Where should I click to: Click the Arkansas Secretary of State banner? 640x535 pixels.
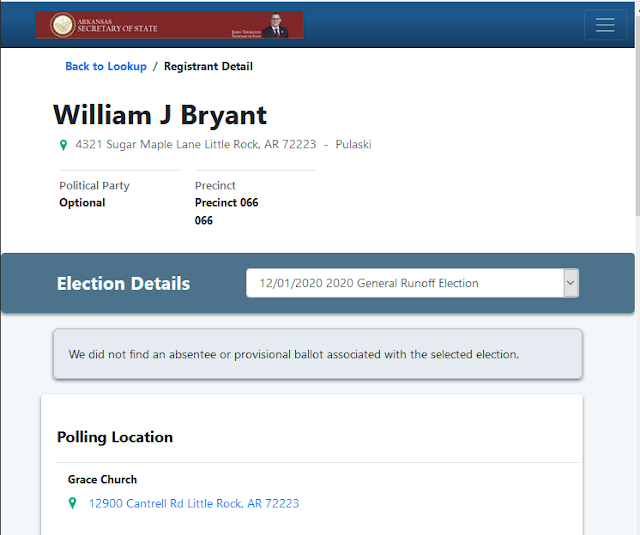click(169, 25)
